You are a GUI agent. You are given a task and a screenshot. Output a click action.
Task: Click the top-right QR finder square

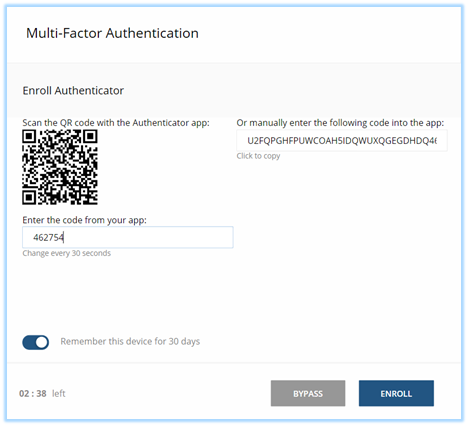[x=90, y=137]
